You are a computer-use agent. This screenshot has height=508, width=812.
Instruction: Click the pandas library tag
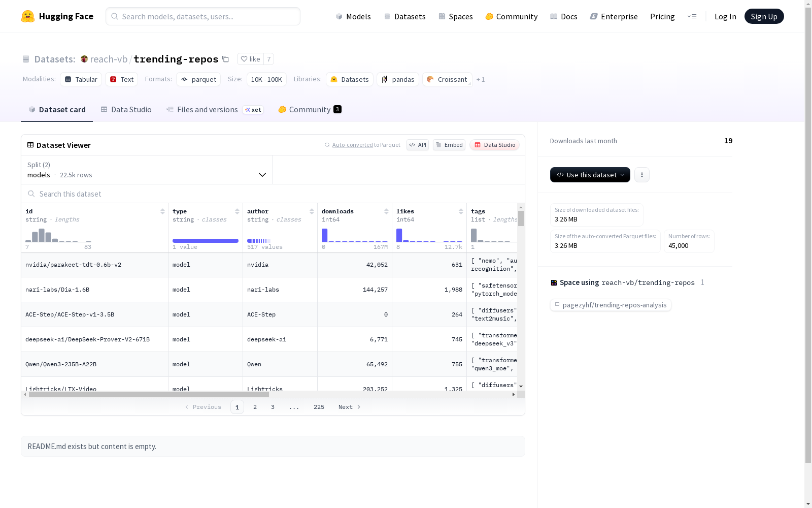(x=398, y=79)
